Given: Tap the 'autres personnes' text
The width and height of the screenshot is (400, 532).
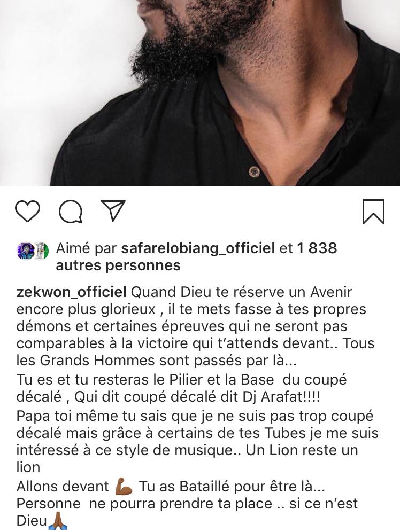Looking at the screenshot, I should 118,265.
